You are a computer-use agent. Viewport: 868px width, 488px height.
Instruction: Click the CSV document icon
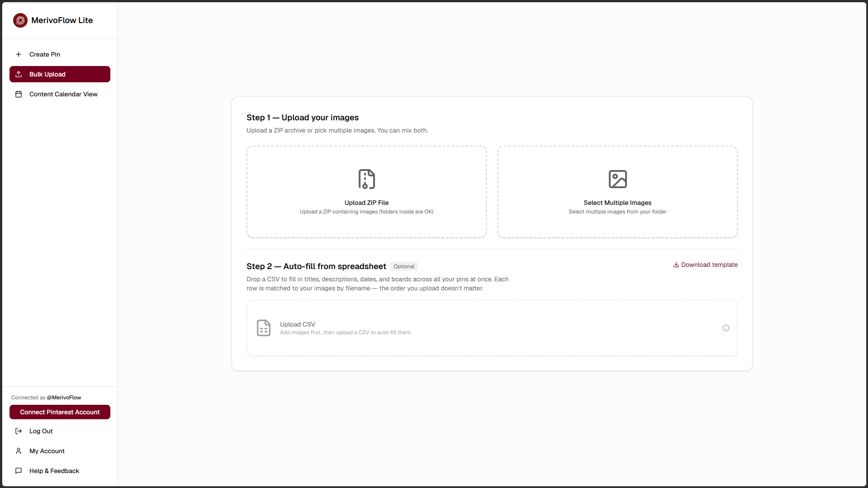(264, 328)
